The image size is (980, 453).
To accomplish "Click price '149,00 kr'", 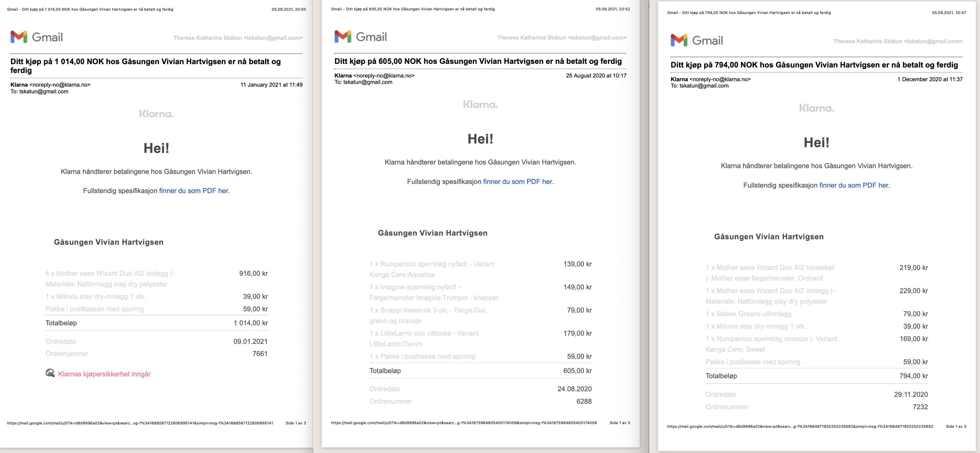I will (x=578, y=287).
